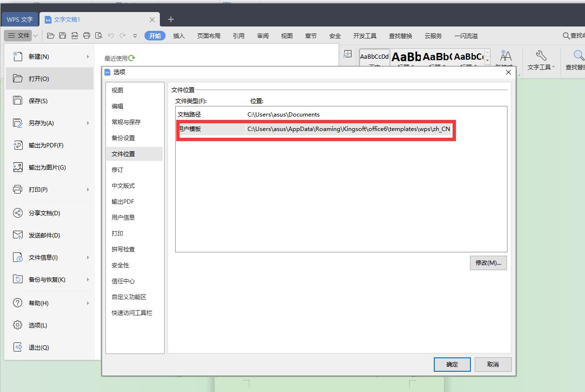Switch to the 插入 ribbon tab

point(179,35)
